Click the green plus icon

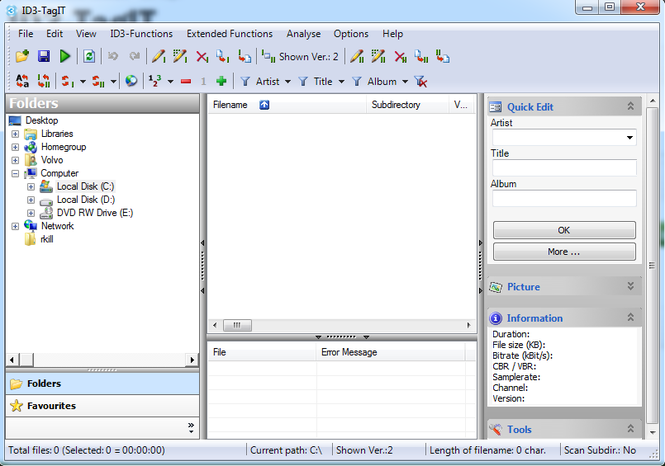tap(221, 81)
